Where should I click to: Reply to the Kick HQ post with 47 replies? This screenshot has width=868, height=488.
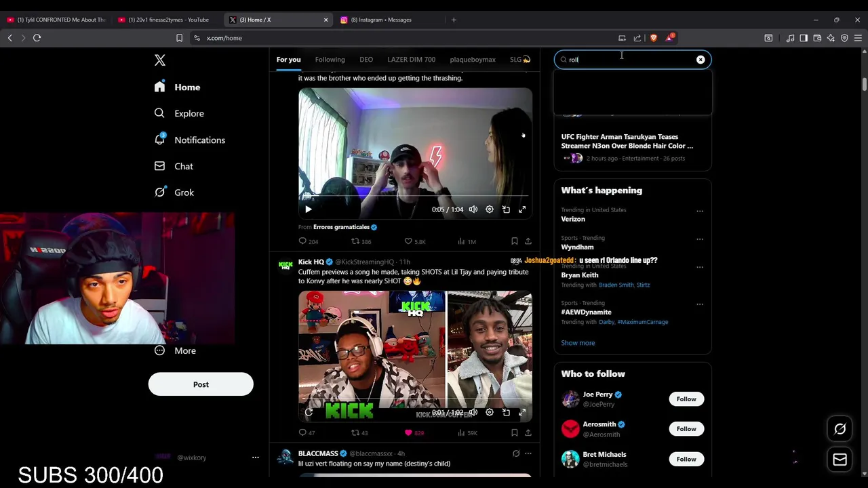click(x=307, y=432)
